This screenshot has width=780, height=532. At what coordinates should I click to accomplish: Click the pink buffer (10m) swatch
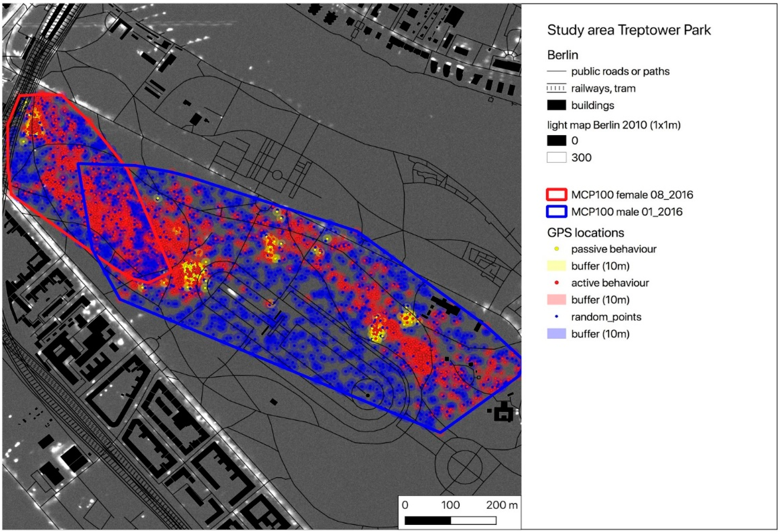[556, 300]
